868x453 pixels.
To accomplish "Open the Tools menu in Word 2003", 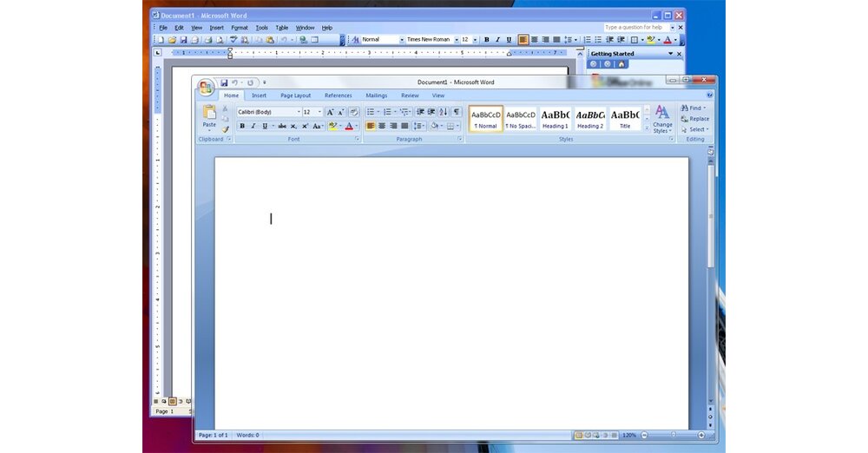I will 262,28.
